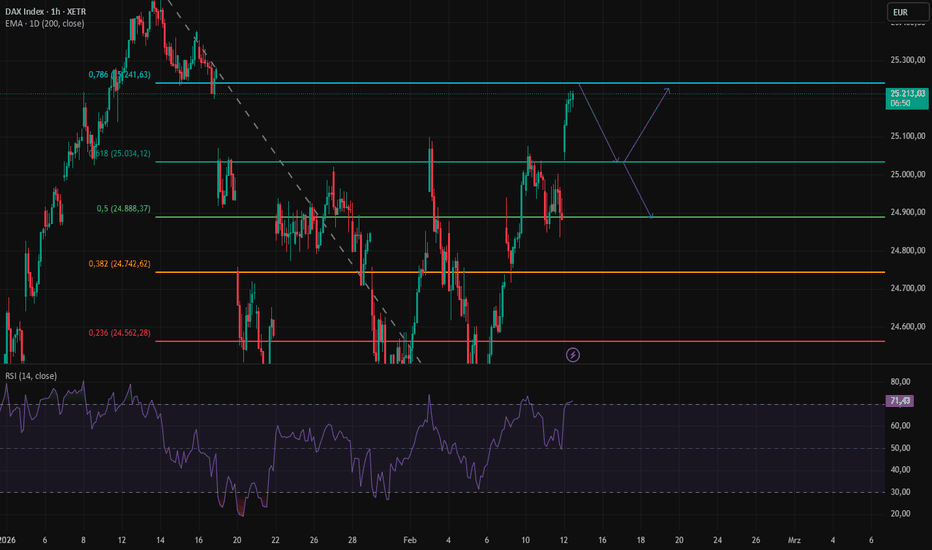Select the DAX Index symbol title
The width and height of the screenshot is (932, 550).
click(46, 11)
